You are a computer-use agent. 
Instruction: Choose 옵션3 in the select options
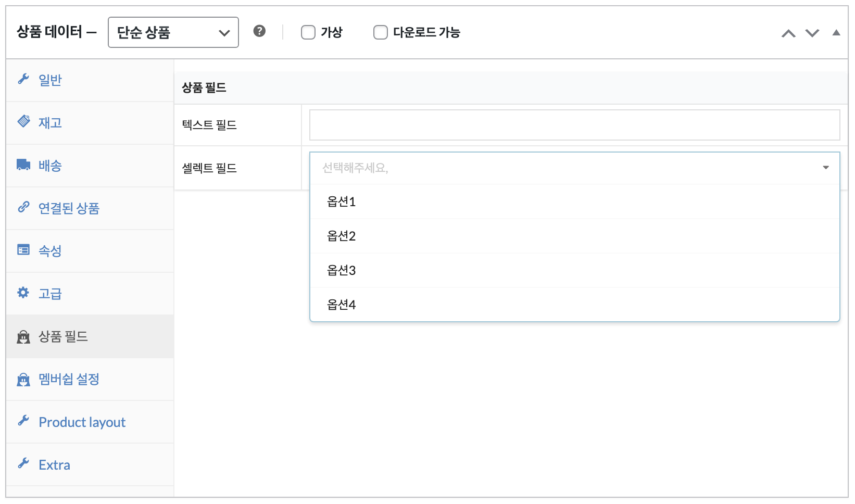(342, 271)
